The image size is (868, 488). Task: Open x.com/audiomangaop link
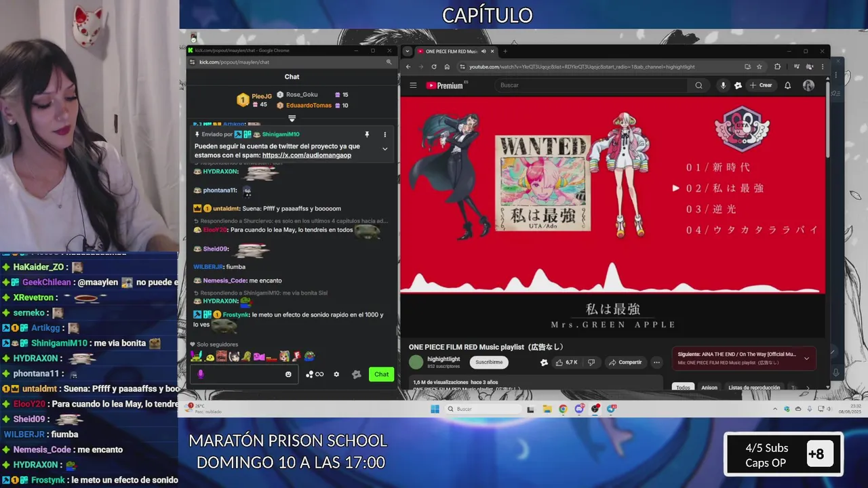tap(307, 155)
